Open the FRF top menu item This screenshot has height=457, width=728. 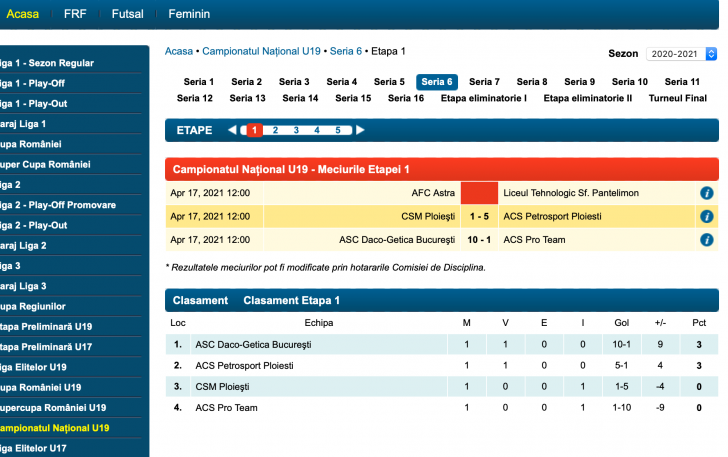[x=75, y=14]
